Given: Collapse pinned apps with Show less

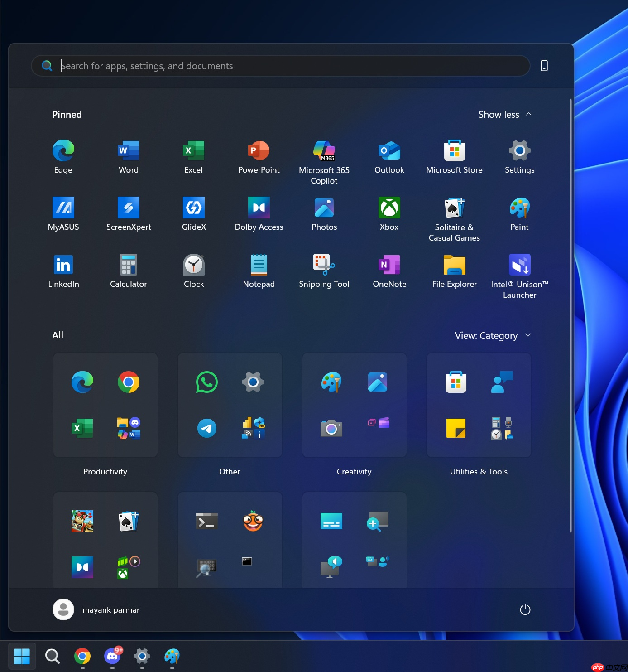Looking at the screenshot, I should tap(504, 114).
